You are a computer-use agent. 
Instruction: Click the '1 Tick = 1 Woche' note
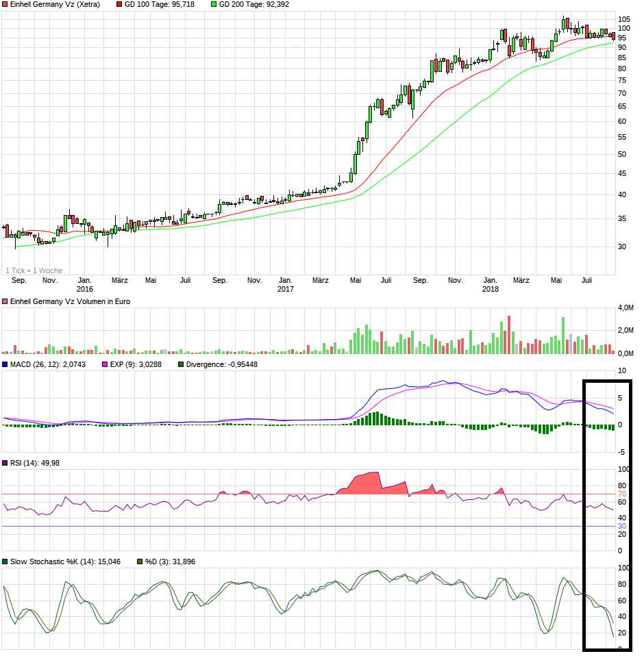(x=34, y=270)
